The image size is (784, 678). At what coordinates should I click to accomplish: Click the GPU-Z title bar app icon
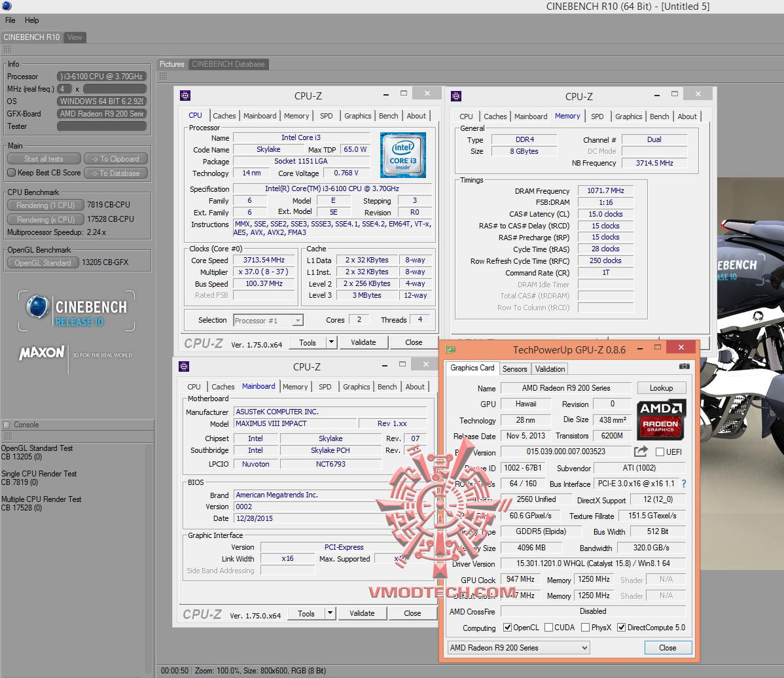451,349
